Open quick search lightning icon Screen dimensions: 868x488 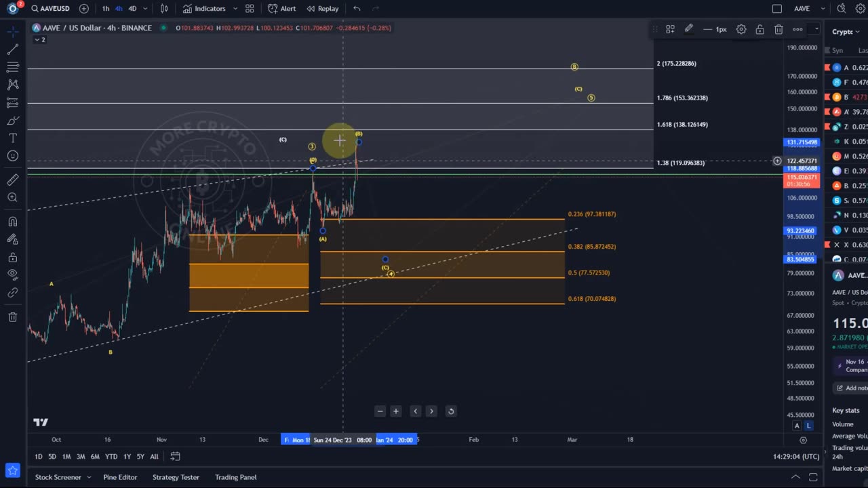click(842, 9)
